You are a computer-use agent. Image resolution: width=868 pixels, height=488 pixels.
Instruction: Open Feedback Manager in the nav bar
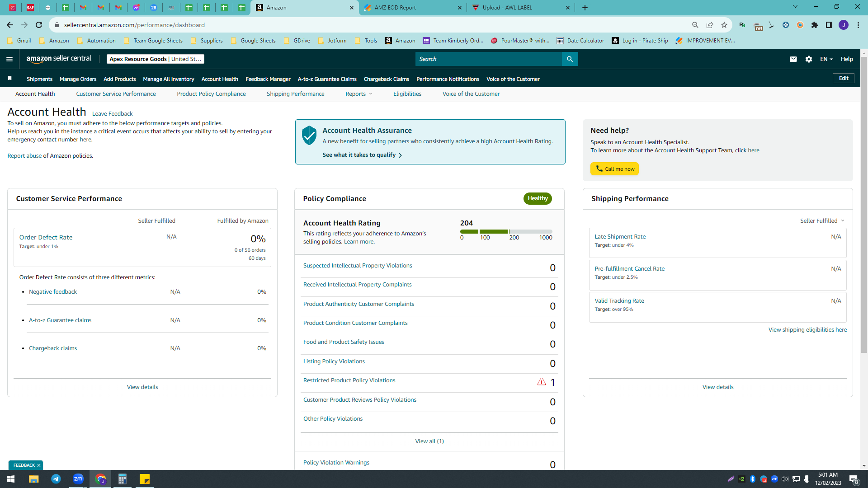coord(268,79)
